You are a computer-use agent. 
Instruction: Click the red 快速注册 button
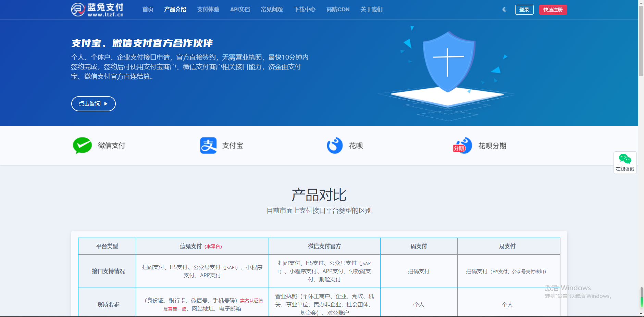553,10
